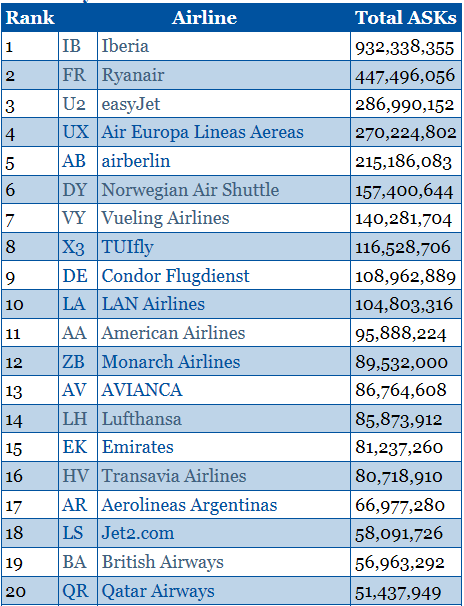Image resolution: width=464 pixels, height=606 pixels.
Task: Click Air Europa Lineas Aereas
Action: pyautogui.click(x=202, y=132)
